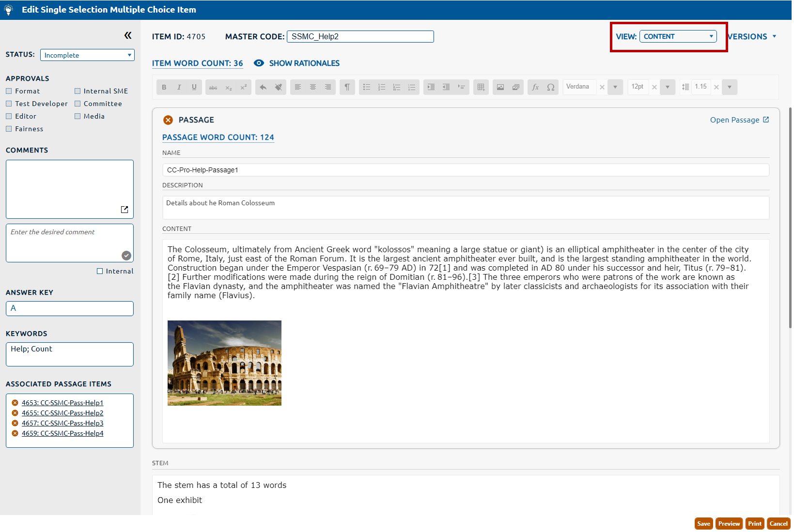Expand the comments box using pop-out icon
794x532 pixels.
tap(125, 210)
